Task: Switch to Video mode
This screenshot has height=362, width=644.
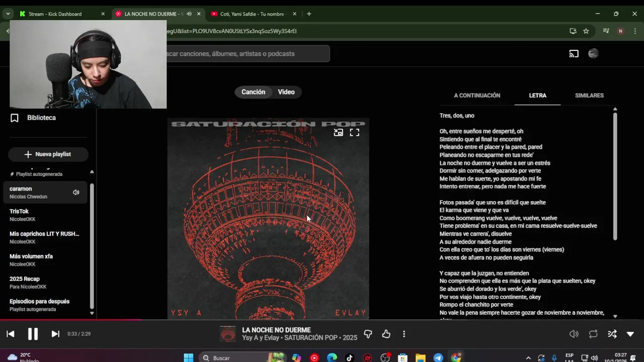Action: pos(286,92)
